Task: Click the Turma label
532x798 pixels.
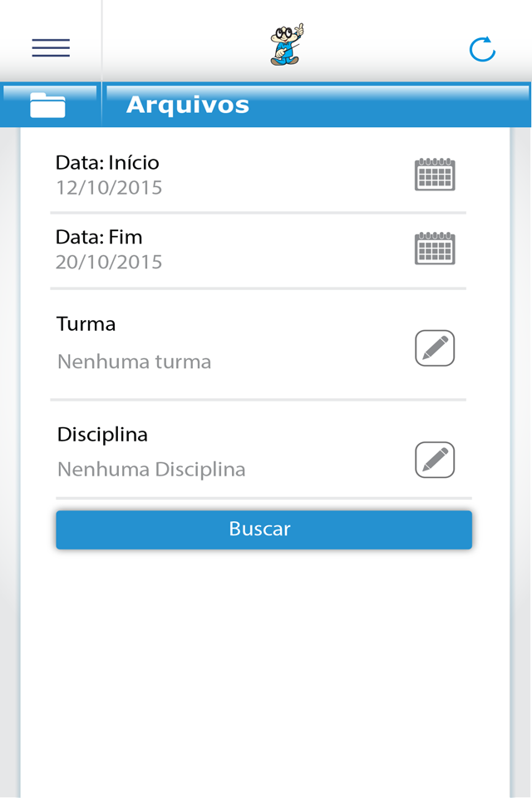Action: [86, 324]
